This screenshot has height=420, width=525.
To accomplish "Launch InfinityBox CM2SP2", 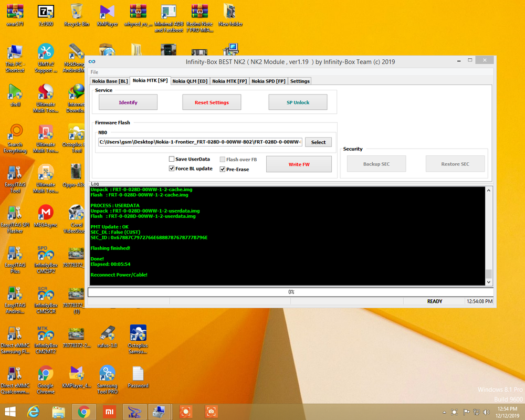I will (46, 259).
